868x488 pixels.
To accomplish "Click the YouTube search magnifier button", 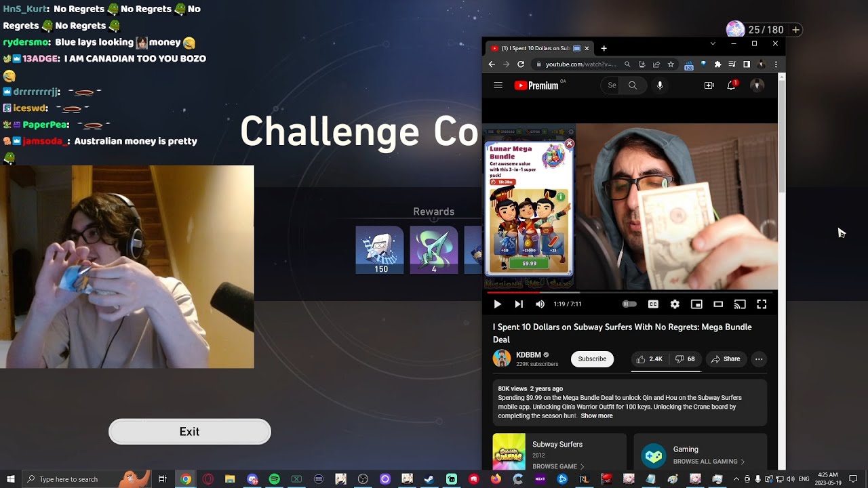I will click(633, 85).
